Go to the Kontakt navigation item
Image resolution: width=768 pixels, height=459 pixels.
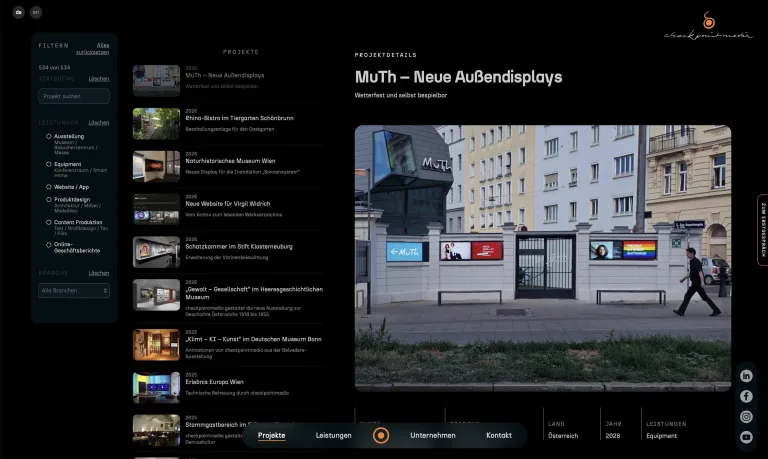[499, 435]
